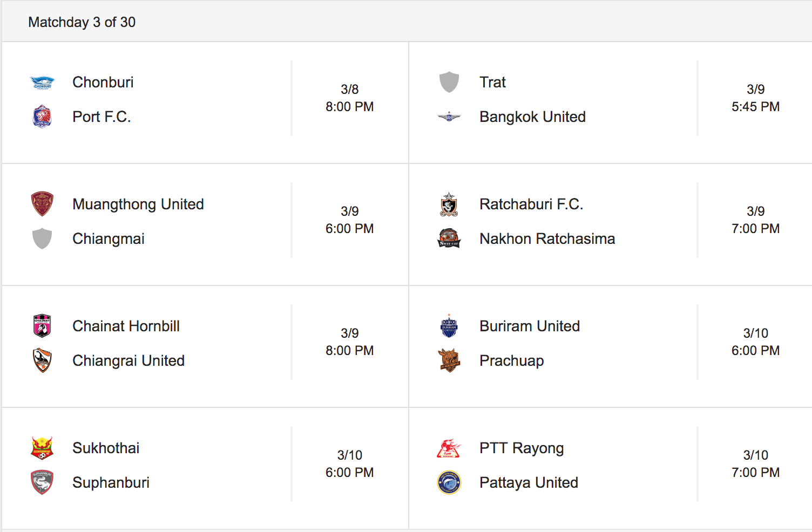Select the Buriram United 3/10 6:00 PM fixture

click(611, 346)
